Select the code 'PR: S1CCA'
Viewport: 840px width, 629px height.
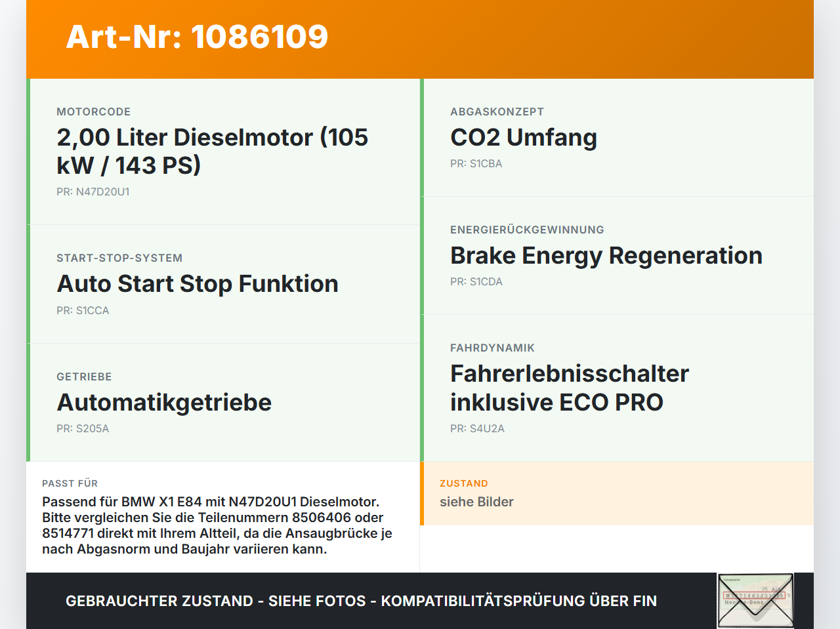pyautogui.click(x=83, y=310)
